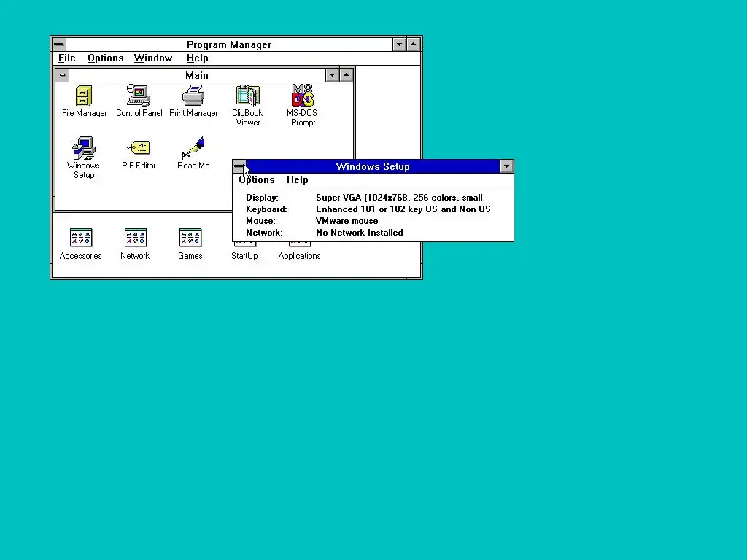This screenshot has height=560, width=747.
Task: Minimize the Main group window
Action: point(332,75)
